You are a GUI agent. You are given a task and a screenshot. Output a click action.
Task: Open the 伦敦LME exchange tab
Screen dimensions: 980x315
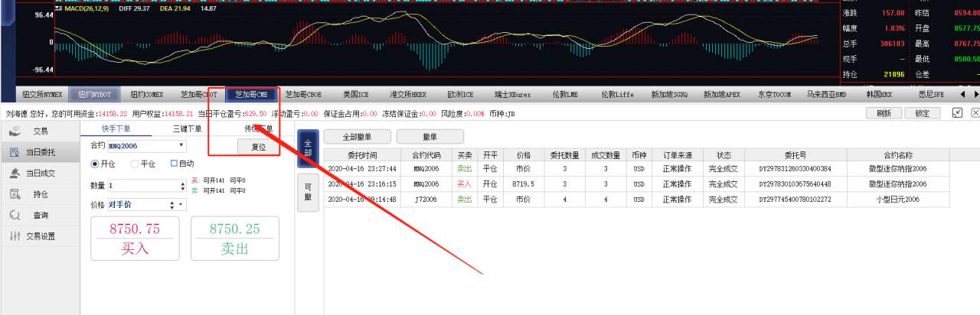pos(565,95)
